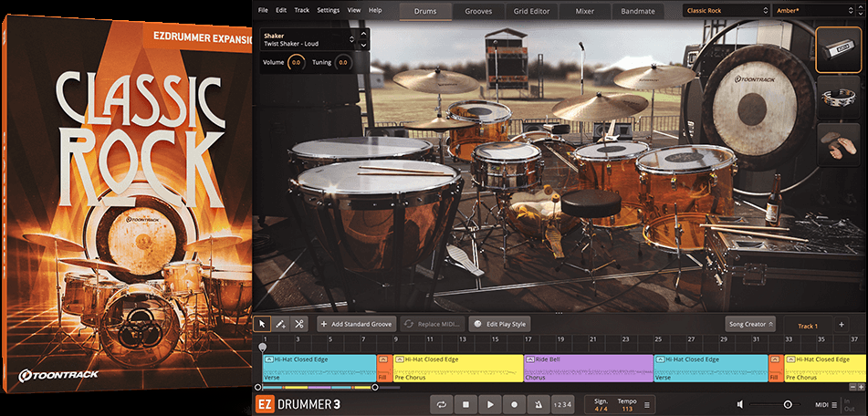Image resolution: width=868 pixels, height=416 pixels.
Task: Switch to the Drums tab
Action: [x=425, y=11]
